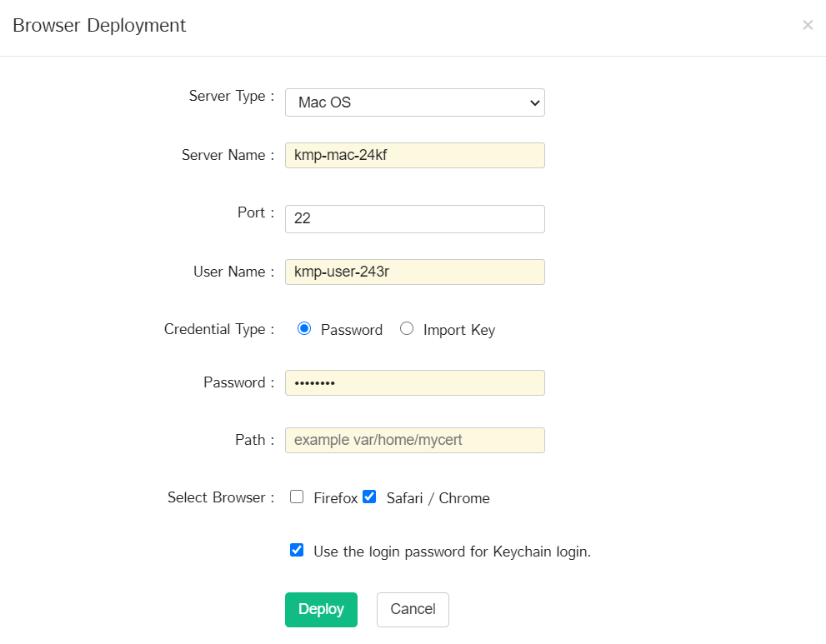This screenshot has height=644, width=826.
Task: Close the Browser Deployment dialog
Action: tap(807, 25)
